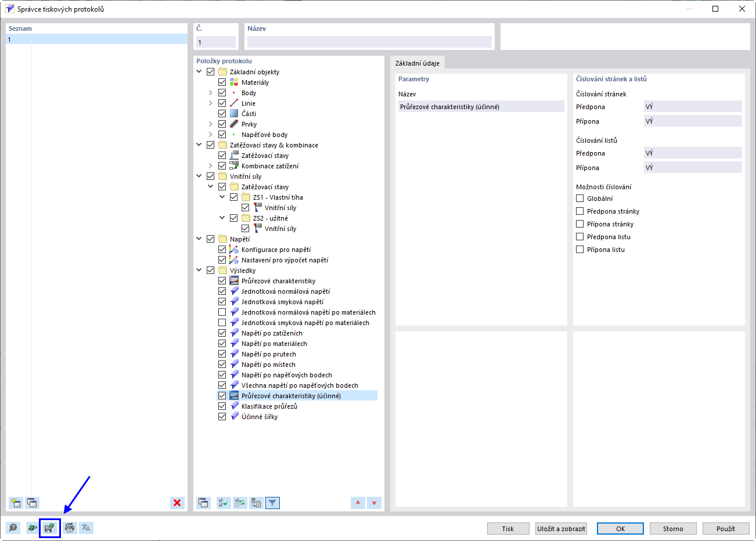Click the floppy disk save icon

[x=49, y=528]
